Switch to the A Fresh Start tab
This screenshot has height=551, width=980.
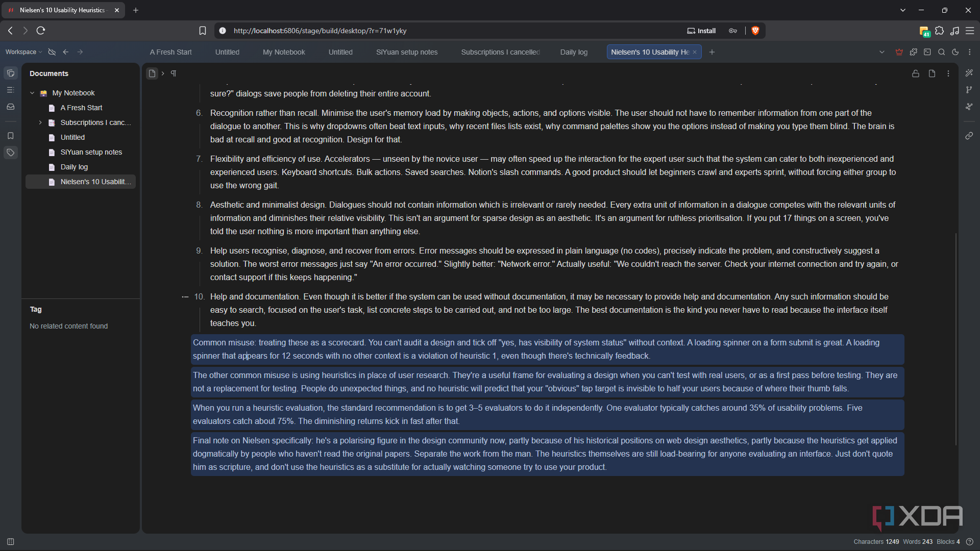point(170,52)
